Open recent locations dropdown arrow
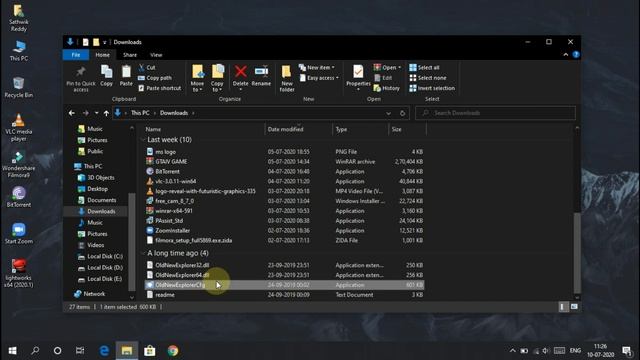 click(x=96, y=113)
